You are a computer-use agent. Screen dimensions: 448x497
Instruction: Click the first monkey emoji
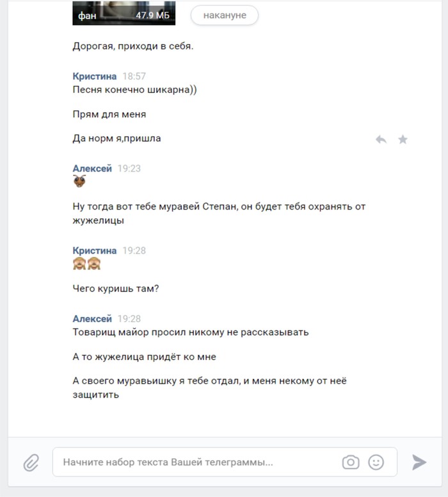coord(79,263)
